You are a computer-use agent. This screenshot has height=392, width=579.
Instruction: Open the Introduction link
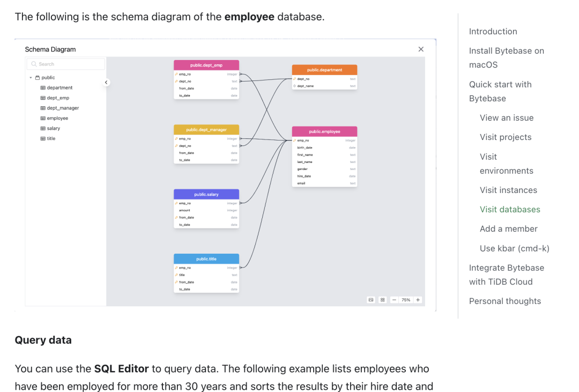tap(493, 32)
